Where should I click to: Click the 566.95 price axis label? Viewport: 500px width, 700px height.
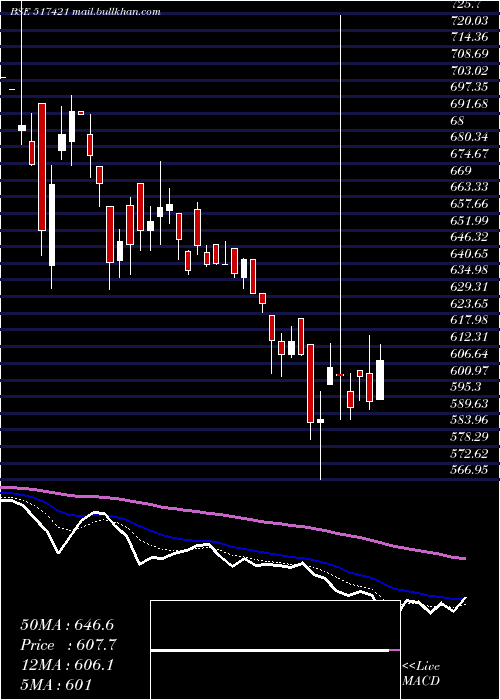(x=470, y=471)
